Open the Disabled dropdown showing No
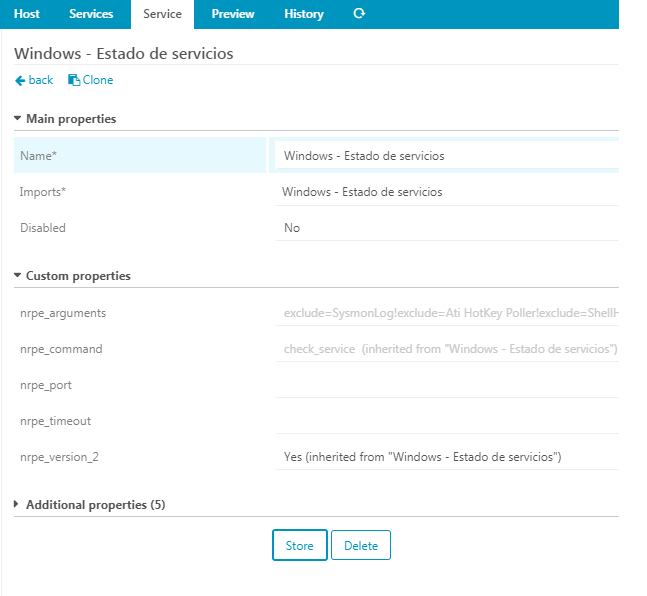Image resolution: width=647 pixels, height=596 pixels. tap(447, 228)
